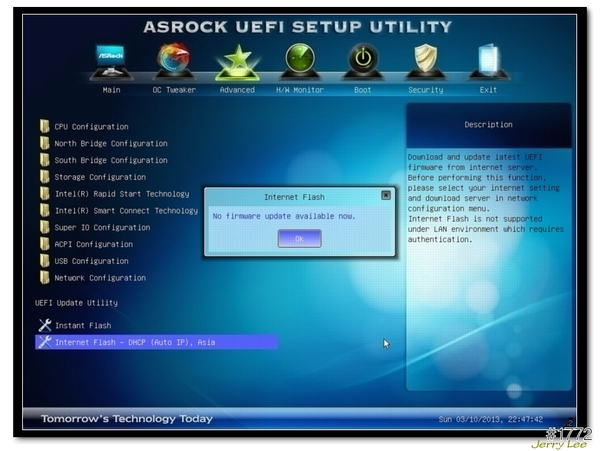600x451 pixels.
Task: Click the 'No firmware update available now.' message
Action: pos(284,216)
